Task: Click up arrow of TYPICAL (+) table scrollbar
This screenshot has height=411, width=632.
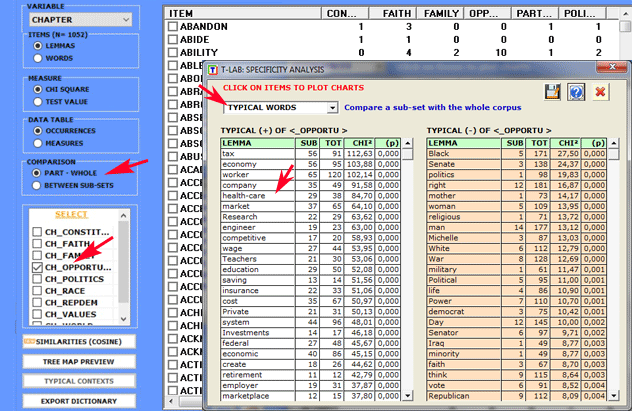Action: [x=407, y=143]
